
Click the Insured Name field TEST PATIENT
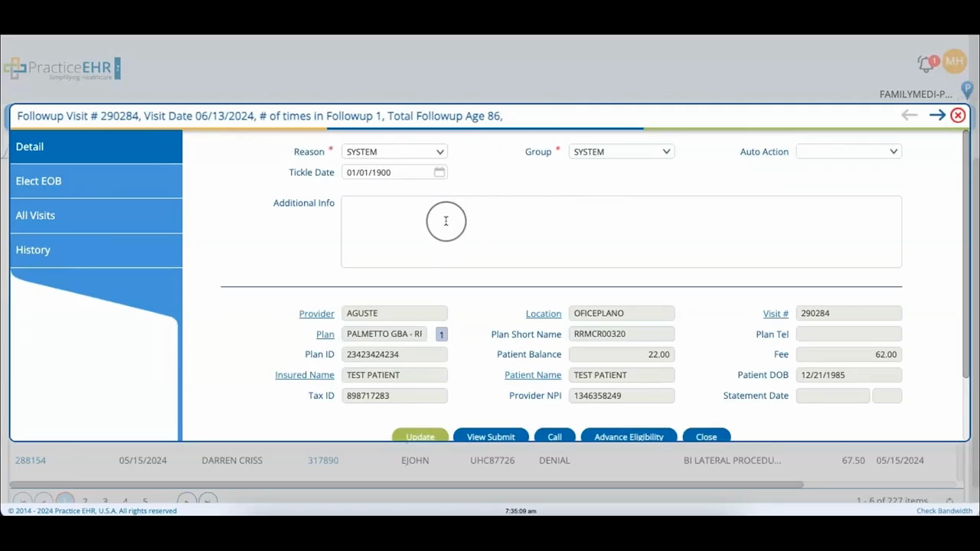[x=394, y=375]
